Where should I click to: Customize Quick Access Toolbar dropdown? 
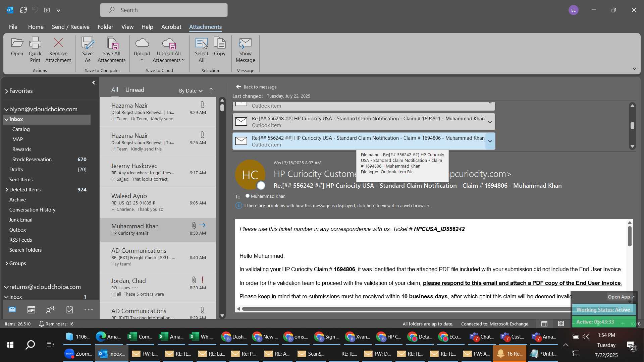coord(58,10)
